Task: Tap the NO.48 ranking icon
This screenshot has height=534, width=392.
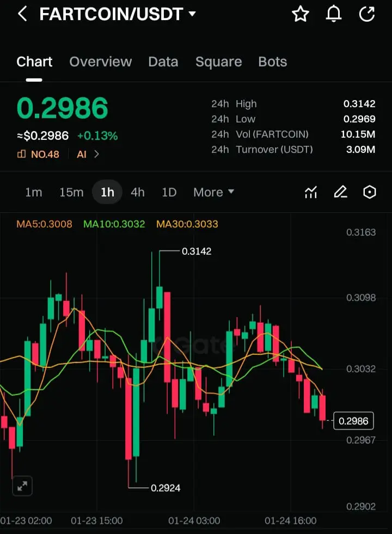Action: (21, 154)
